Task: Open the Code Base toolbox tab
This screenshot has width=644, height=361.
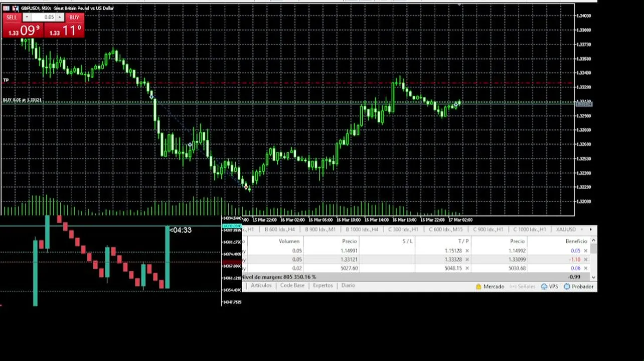Action: [x=292, y=286]
